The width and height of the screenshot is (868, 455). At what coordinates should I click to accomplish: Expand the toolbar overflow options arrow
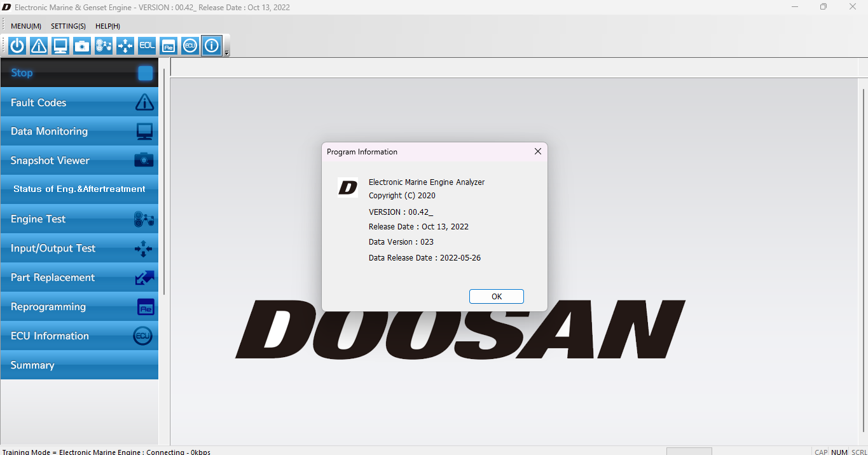tap(227, 53)
